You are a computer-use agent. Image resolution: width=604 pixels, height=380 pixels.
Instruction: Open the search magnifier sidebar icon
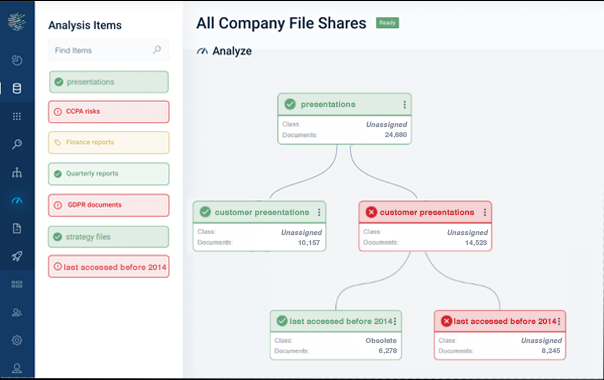17,144
